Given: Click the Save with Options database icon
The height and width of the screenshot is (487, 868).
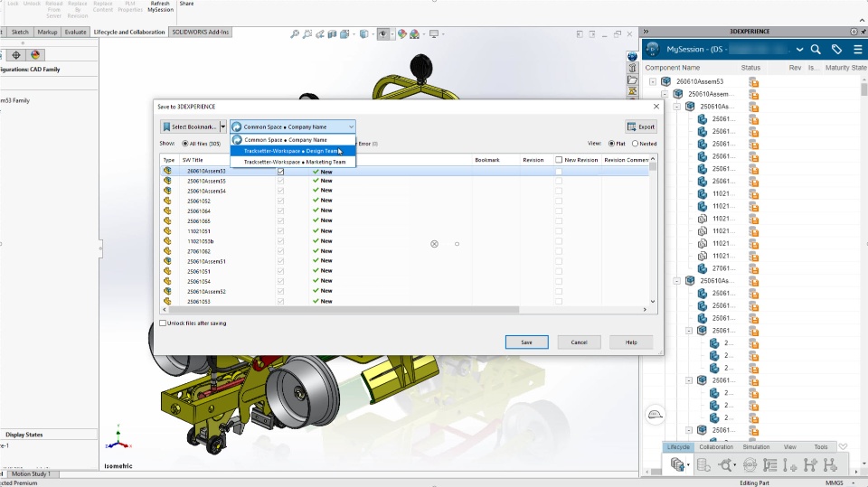Looking at the screenshot, I should [677, 464].
